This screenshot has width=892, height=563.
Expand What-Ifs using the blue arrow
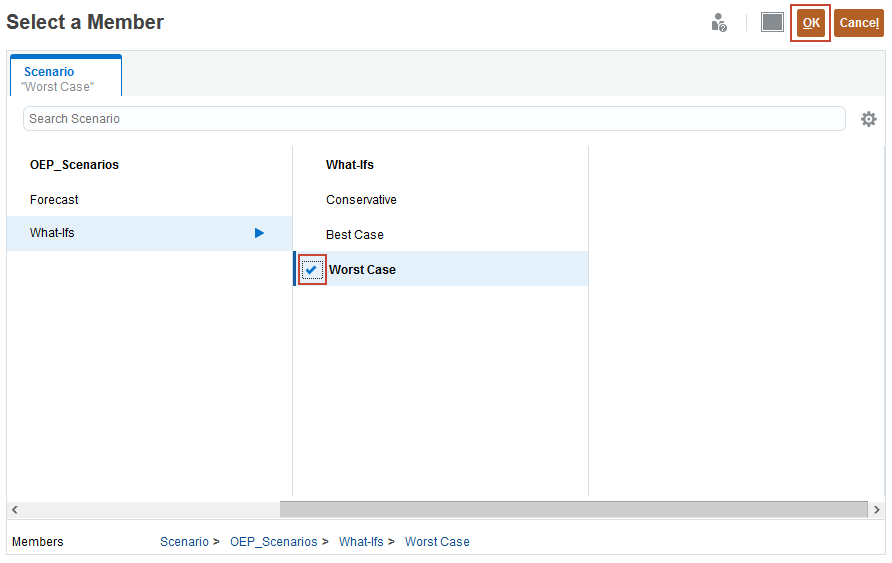tap(259, 233)
